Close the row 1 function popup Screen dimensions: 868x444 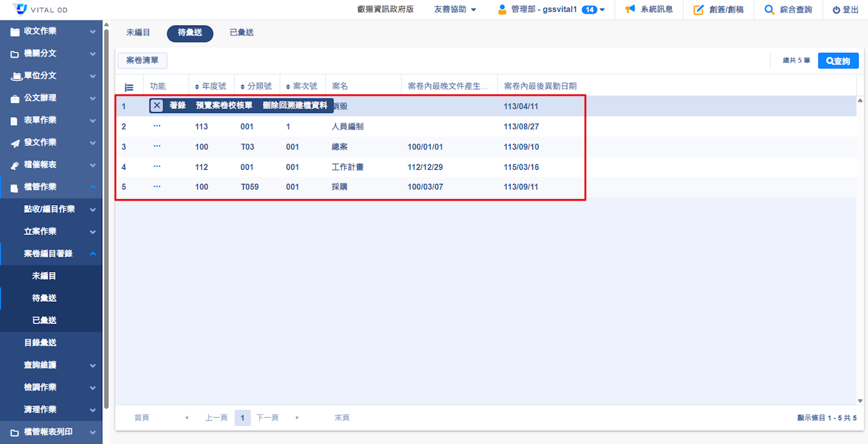[157, 106]
